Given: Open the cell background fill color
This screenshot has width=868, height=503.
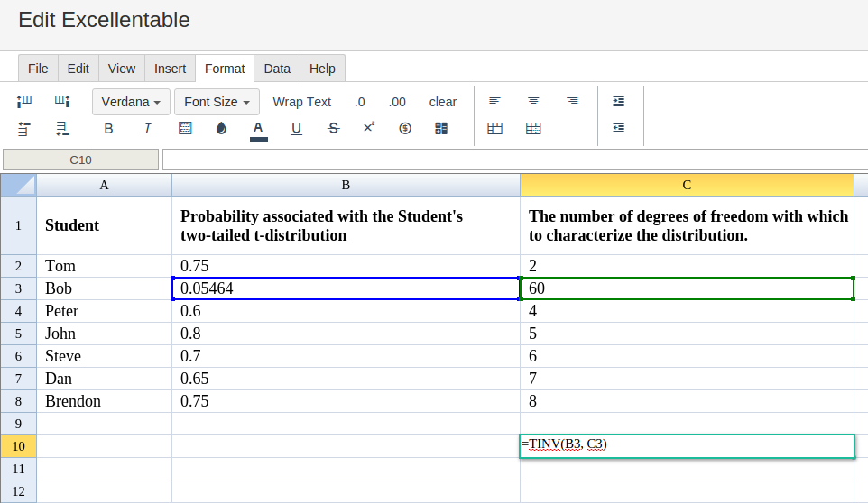Looking at the screenshot, I should [221, 129].
